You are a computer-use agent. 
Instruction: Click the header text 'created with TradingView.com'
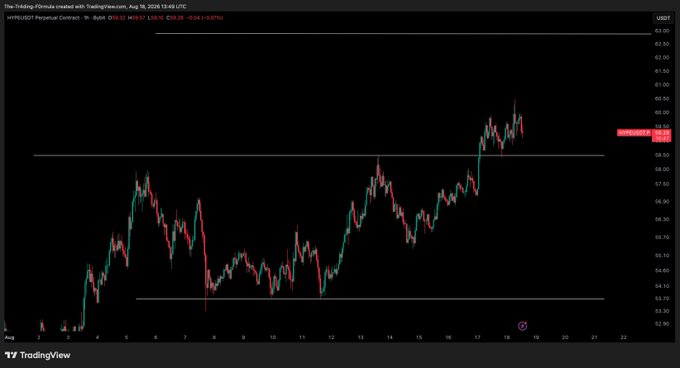(91, 7)
